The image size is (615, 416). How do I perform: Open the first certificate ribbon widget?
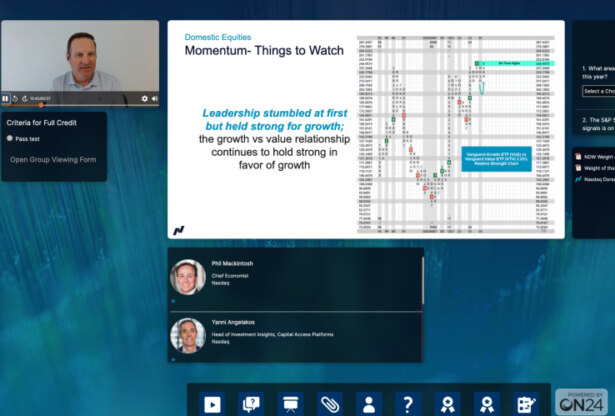click(x=448, y=404)
